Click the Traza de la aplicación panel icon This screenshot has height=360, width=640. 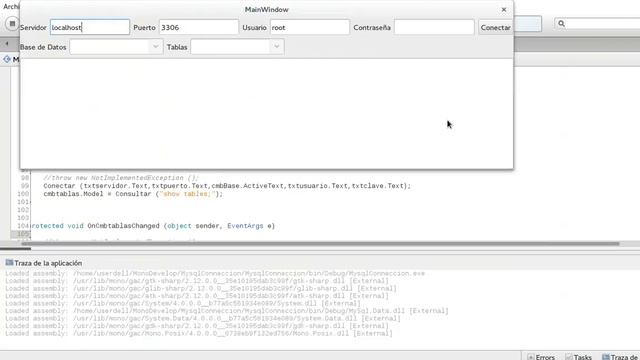point(9,263)
